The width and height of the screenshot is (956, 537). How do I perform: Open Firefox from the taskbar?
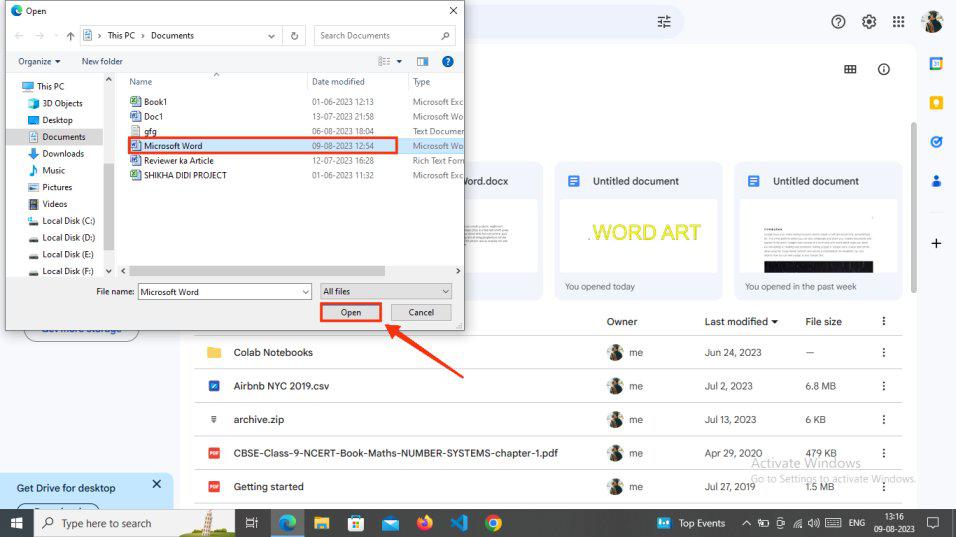coord(424,523)
